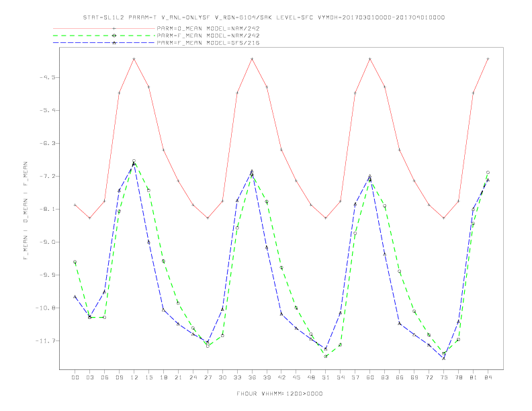
Task: Click x-axis forecast hour label 69
Action: coord(414,377)
